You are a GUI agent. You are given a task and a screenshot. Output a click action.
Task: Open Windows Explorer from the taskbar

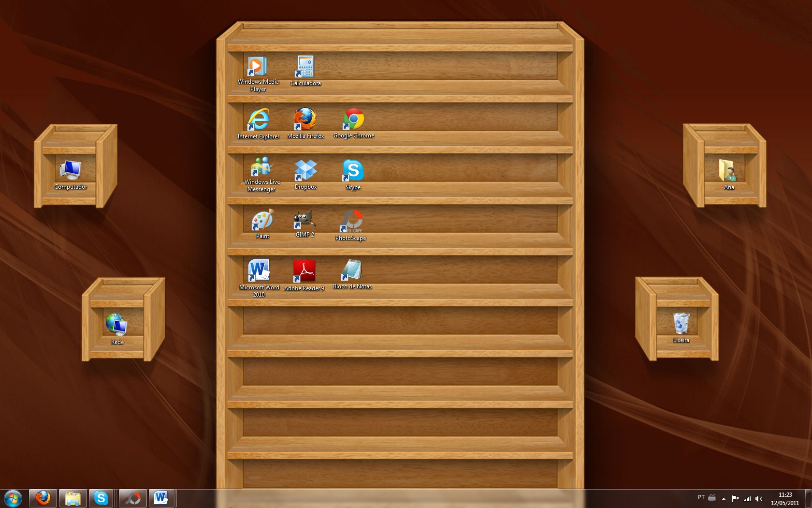72,498
